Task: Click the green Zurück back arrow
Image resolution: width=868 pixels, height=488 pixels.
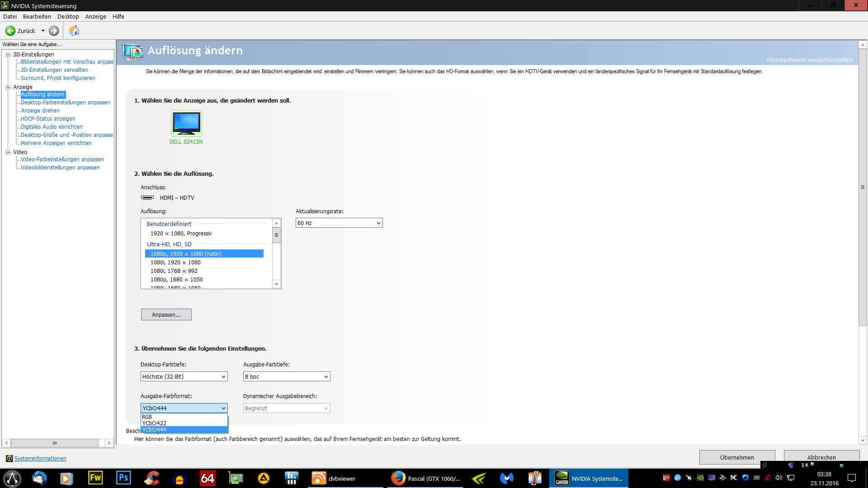Action: click(x=10, y=31)
